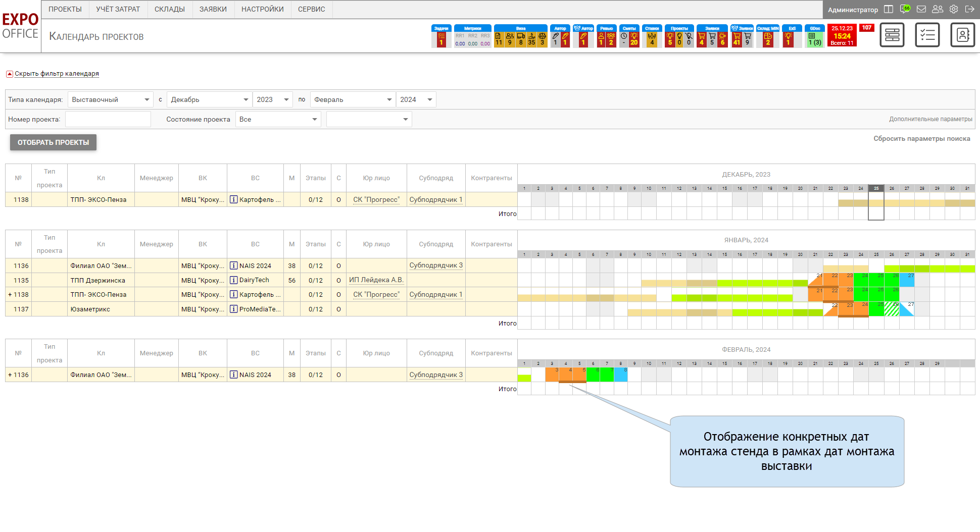
Task: Open the Выставочный calendar type dropdown
Action: [111, 99]
